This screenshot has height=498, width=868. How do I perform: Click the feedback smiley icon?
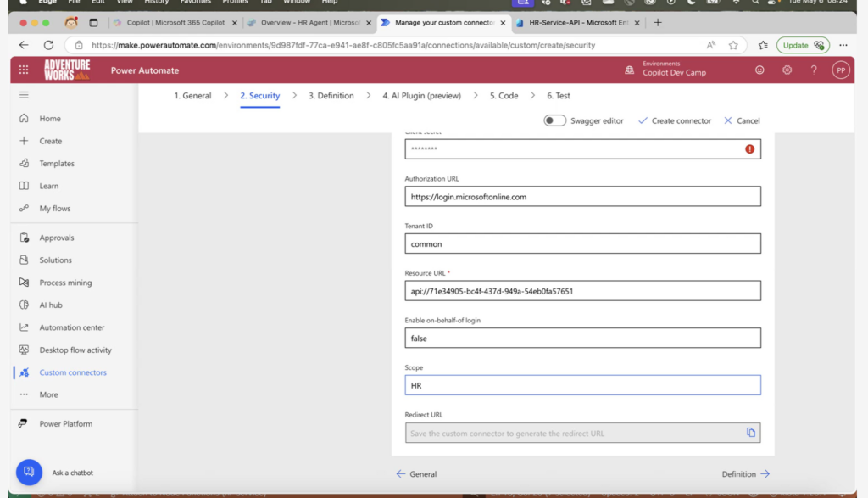[x=759, y=70]
